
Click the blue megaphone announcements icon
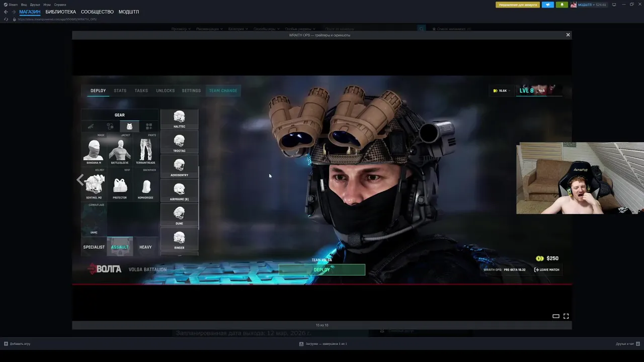548,5
